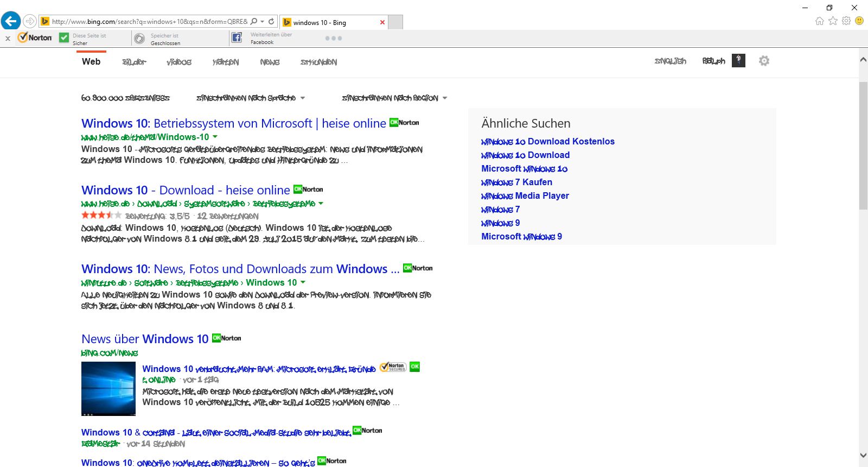Screen dimensions: 868x467
Task: Switch to the Erkunden tab
Action: click(x=318, y=62)
